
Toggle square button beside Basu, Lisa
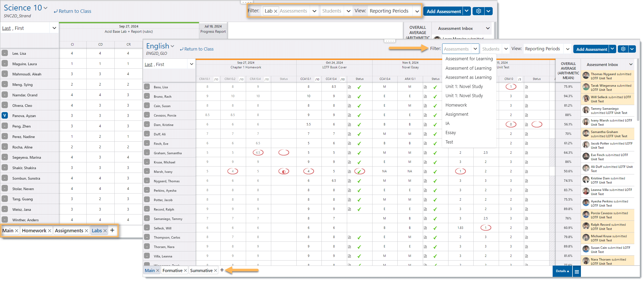point(147,87)
